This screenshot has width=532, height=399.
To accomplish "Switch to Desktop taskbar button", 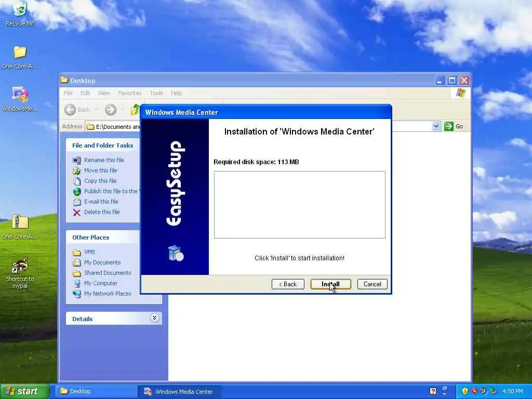I will point(96,391).
